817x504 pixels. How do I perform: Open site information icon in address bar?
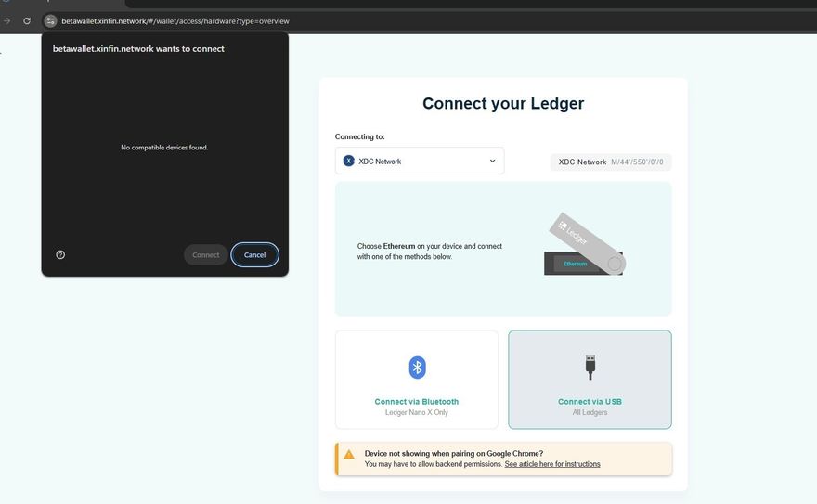(x=51, y=20)
